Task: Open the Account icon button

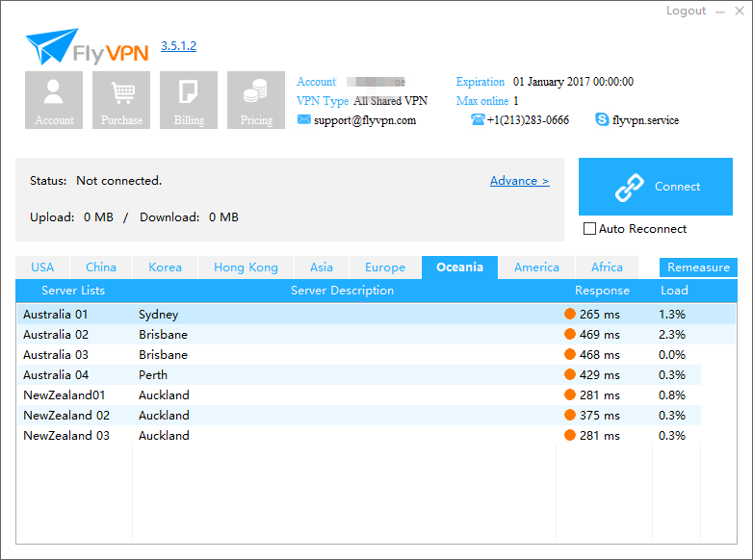Action: point(54,100)
